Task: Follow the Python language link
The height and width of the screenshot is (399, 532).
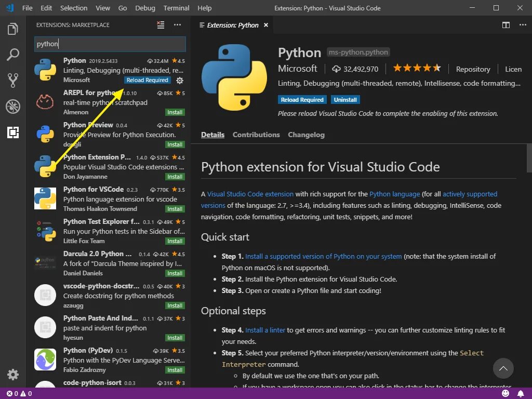Action: click(395, 194)
